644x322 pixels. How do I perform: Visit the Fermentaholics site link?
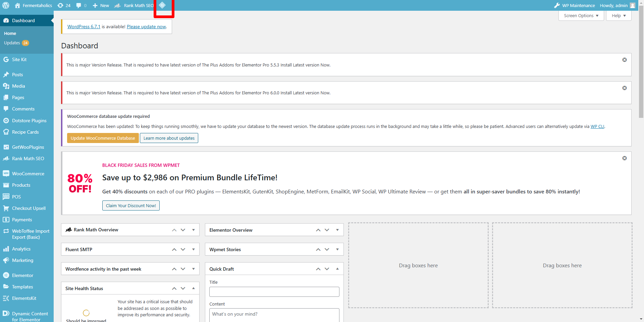34,5
